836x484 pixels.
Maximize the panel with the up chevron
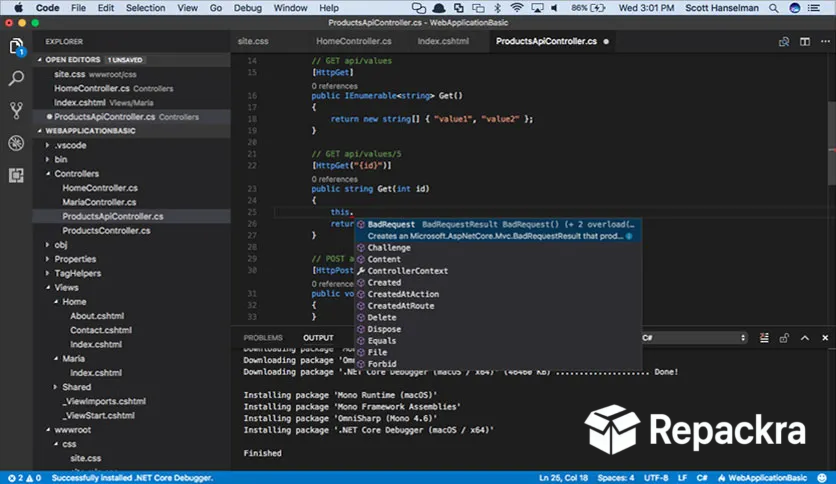click(805, 338)
